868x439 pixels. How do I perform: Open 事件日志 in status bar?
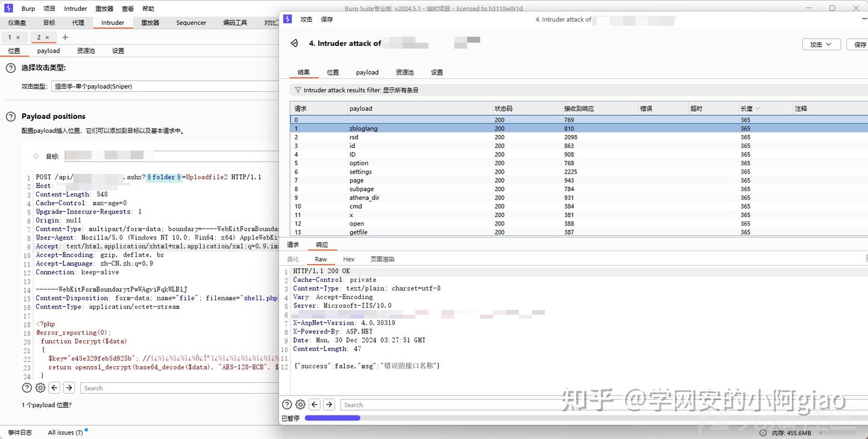[x=20, y=432]
